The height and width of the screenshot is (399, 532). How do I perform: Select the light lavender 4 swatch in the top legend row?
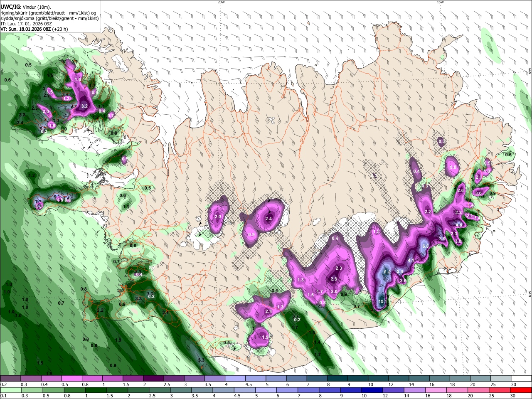click(234, 379)
